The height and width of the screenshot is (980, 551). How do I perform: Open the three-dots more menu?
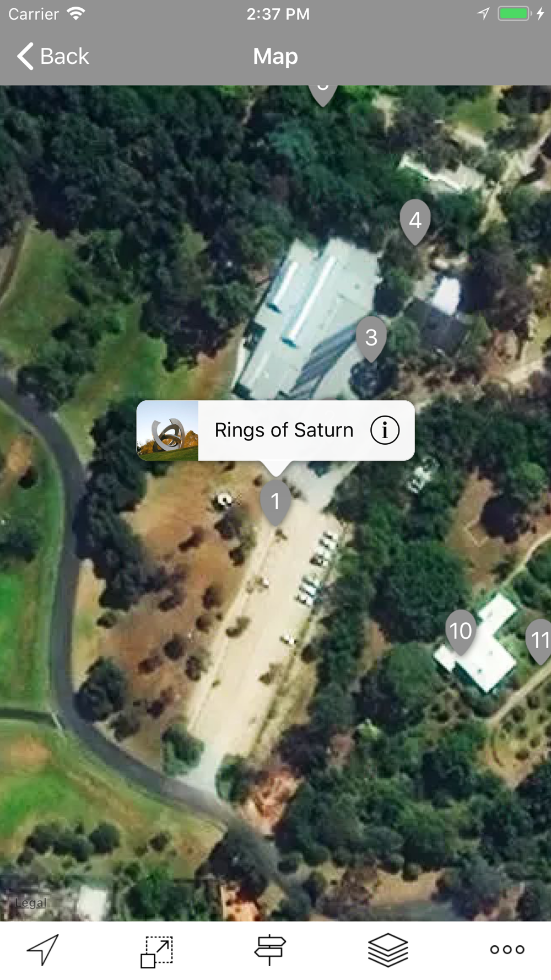point(507,949)
